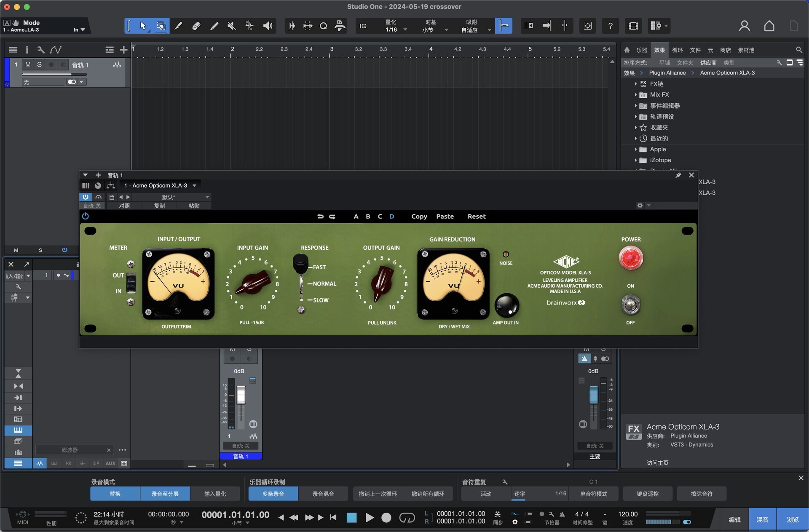Solo track 音轨 1
Viewport: 809px width, 532px height.
click(39, 65)
